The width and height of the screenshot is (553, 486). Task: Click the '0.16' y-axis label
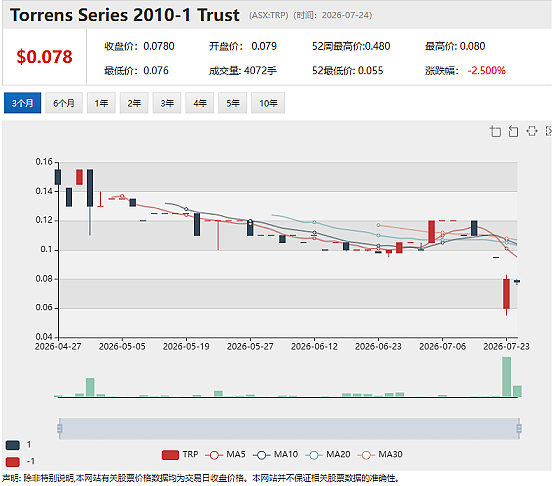click(44, 162)
